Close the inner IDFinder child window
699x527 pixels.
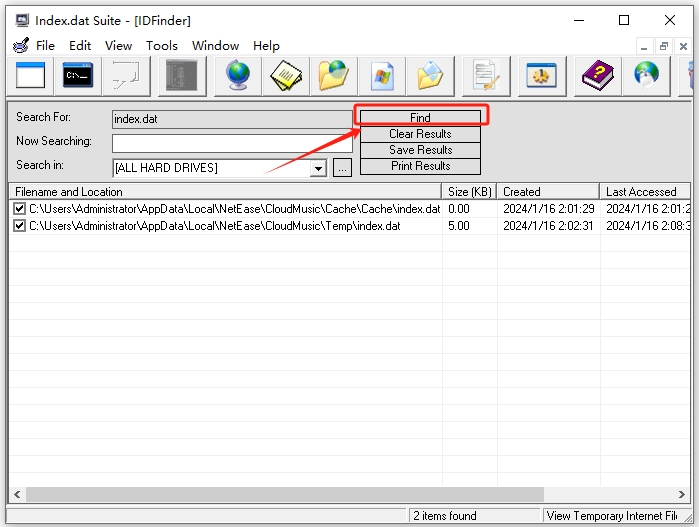[683, 46]
